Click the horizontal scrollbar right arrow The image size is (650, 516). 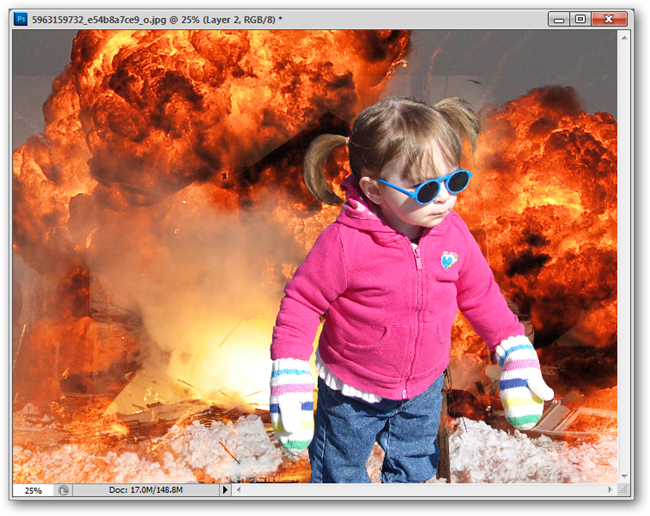610,489
